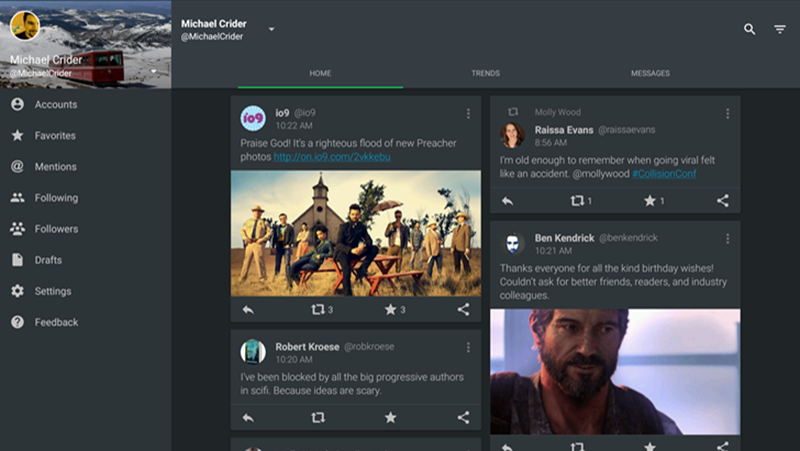Switch to the Messages tab
The height and width of the screenshot is (451, 800).
pos(650,73)
